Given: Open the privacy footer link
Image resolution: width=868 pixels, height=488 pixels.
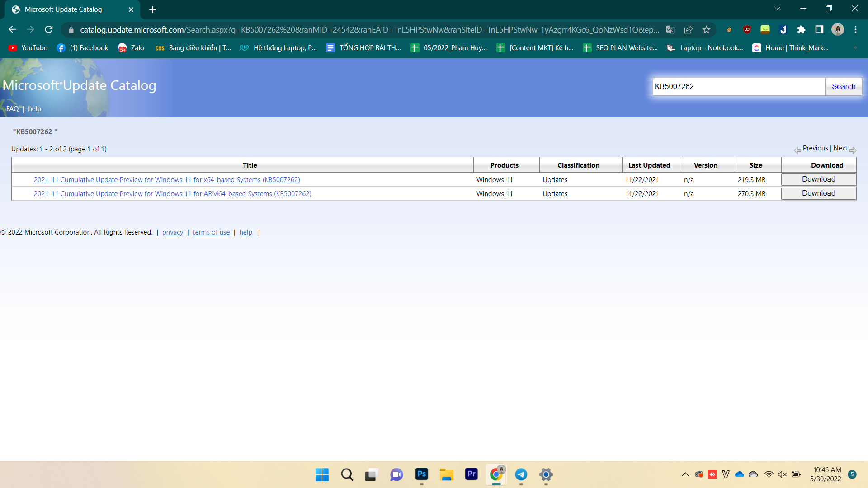Looking at the screenshot, I should [x=173, y=232].
